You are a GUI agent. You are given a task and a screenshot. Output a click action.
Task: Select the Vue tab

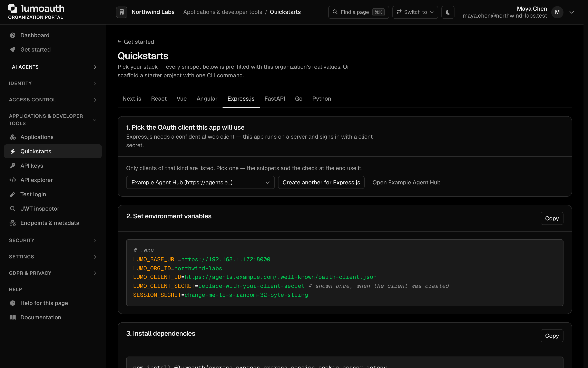182,99
